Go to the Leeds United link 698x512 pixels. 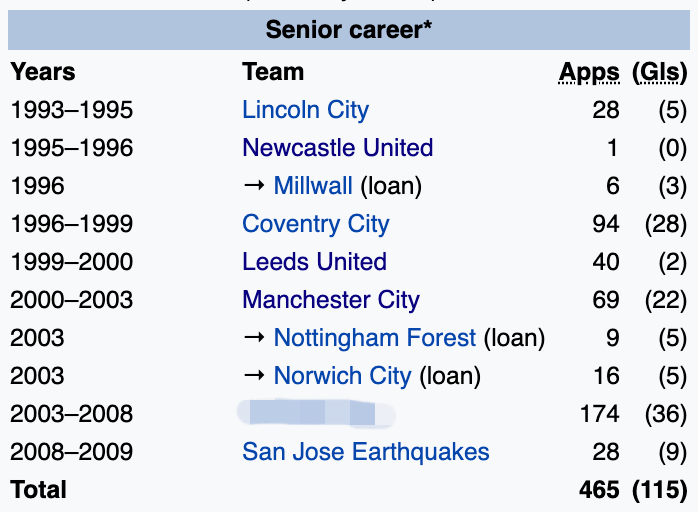(314, 262)
